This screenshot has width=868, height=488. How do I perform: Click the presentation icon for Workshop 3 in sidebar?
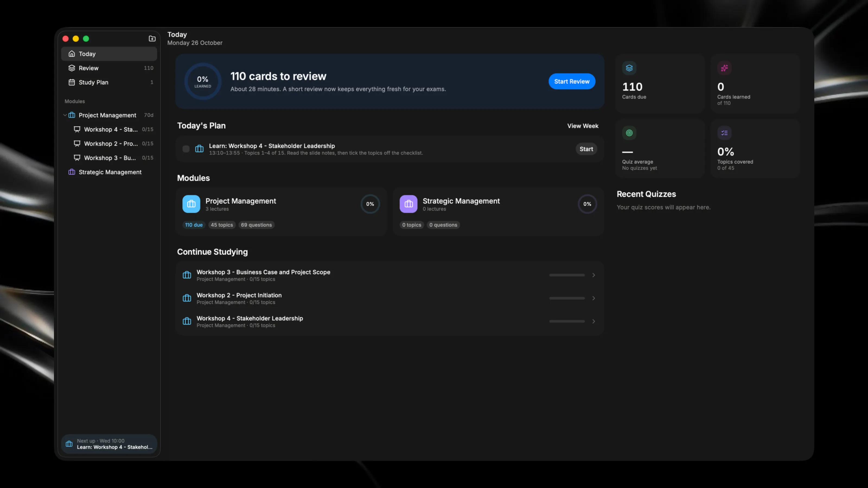pos(77,158)
